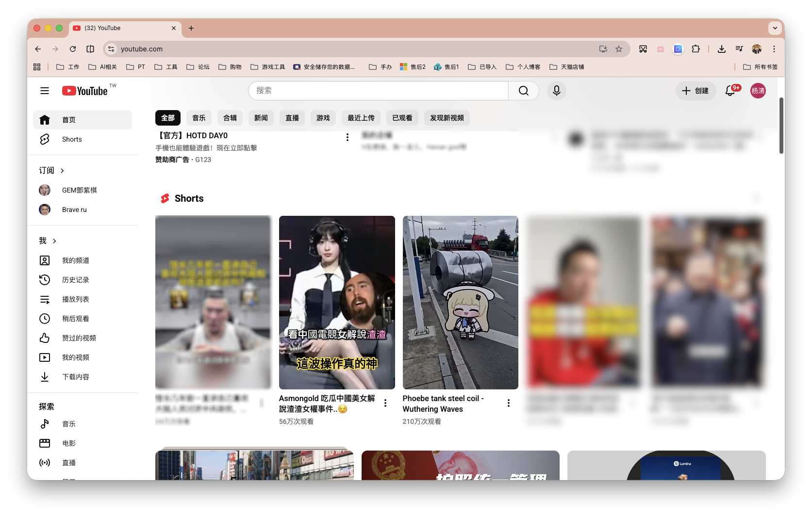
Task: Explore 音乐 in the sidebar
Action: [x=83, y=424]
